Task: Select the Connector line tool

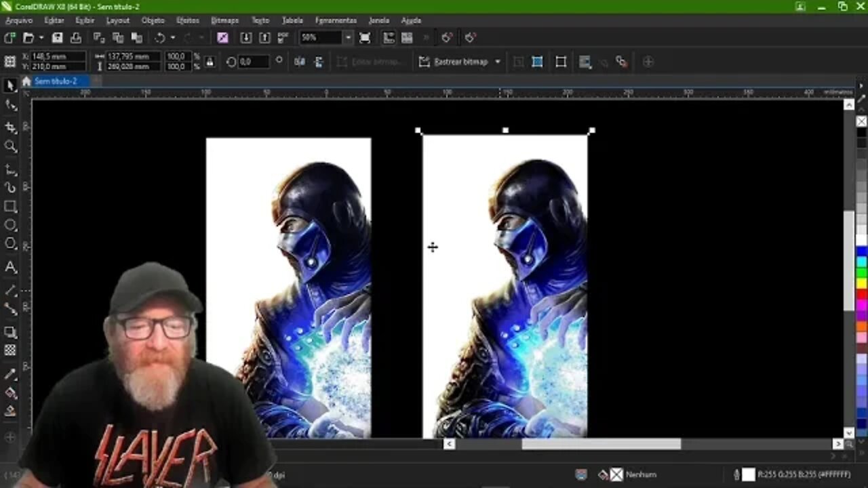Action: 10,308
